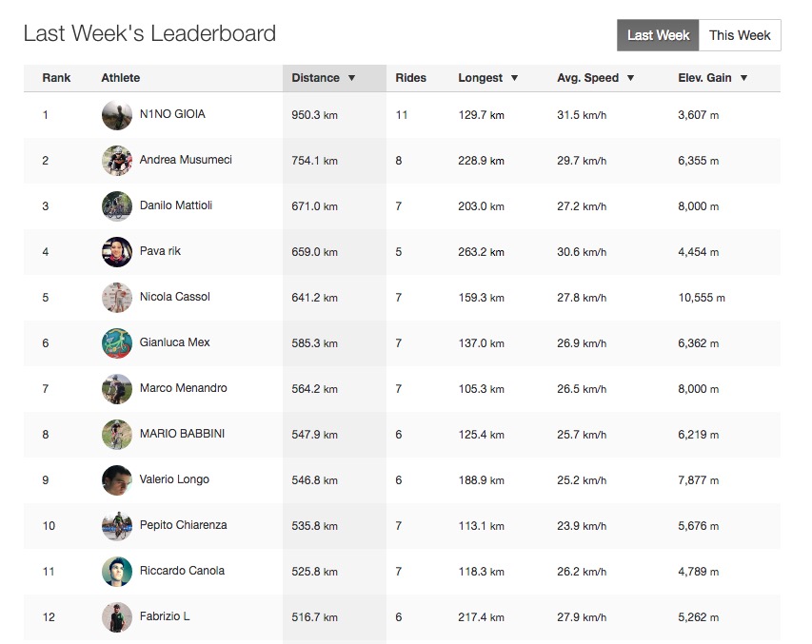
Task: Open Riccardo Canola's avatar
Action: pos(117,572)
